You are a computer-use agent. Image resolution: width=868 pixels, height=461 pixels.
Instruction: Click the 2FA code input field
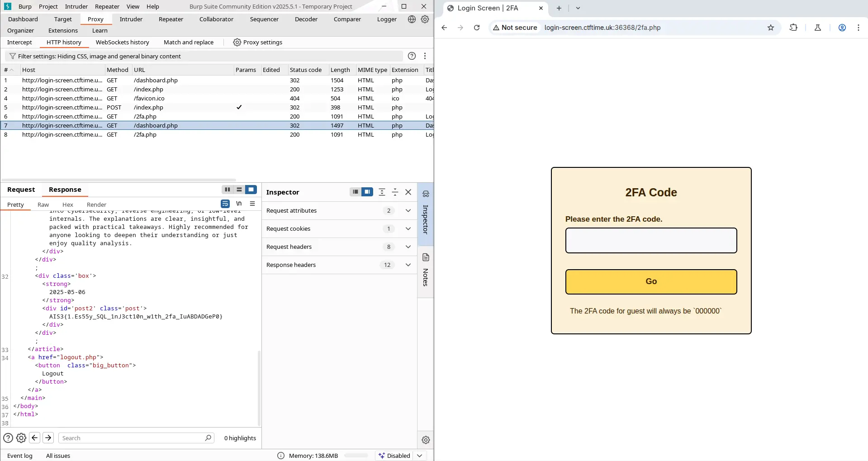(651, 240)
